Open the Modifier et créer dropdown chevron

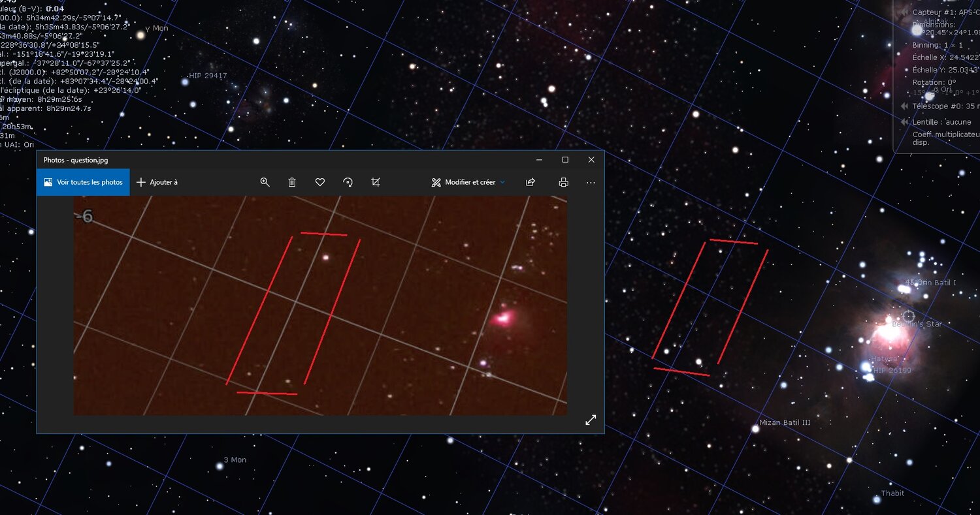tap(502, 182)
